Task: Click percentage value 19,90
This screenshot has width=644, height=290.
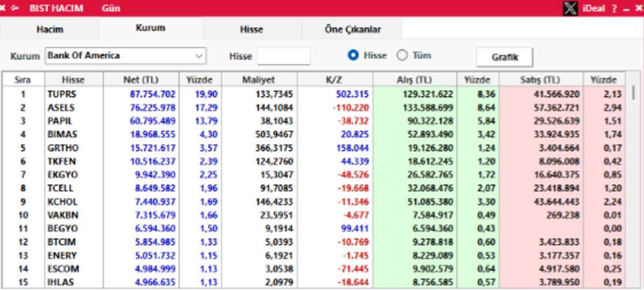Action: 206,94
